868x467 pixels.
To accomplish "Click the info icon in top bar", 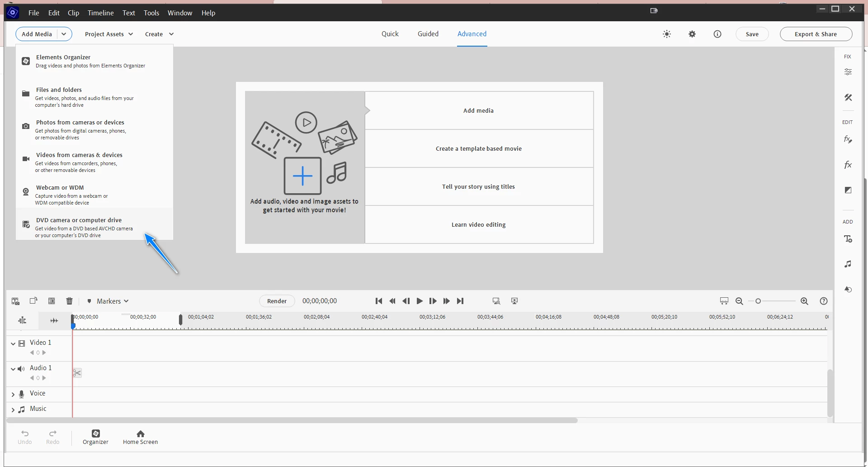I will [x=717, y=34].
